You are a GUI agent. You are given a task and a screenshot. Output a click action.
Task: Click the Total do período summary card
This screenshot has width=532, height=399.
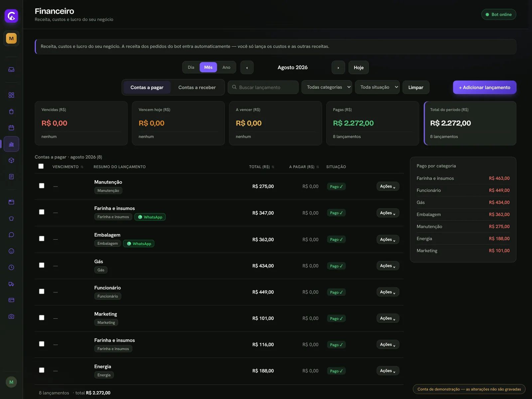470,123
